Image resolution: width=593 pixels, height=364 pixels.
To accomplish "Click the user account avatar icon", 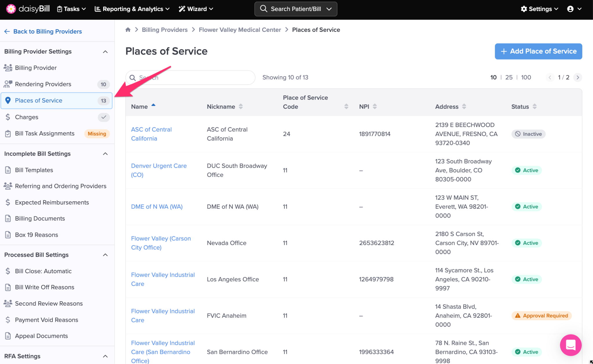I will (570, 9).
